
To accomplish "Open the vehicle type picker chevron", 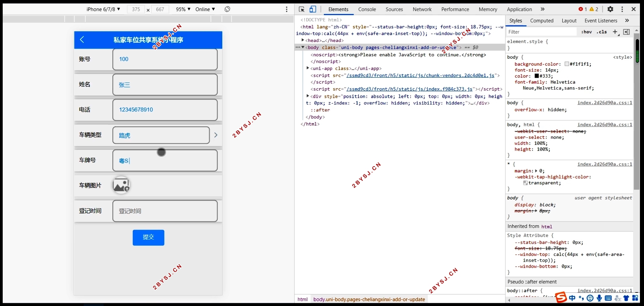I will (x=216, y=135).
